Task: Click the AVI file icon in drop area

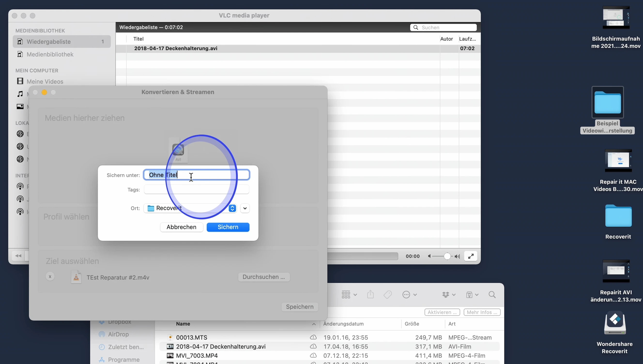Action: click(x=178, y=151)
